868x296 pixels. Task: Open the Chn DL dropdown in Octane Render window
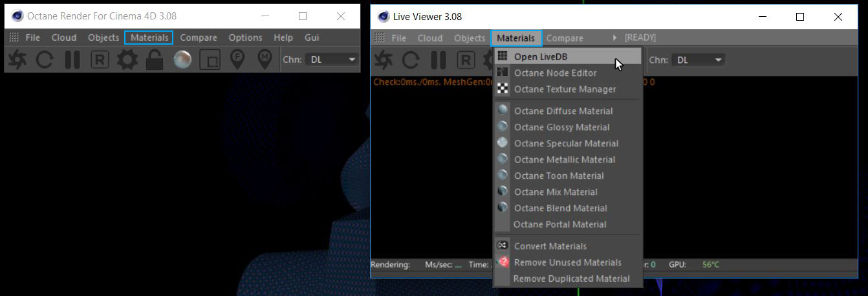point(332,60)
